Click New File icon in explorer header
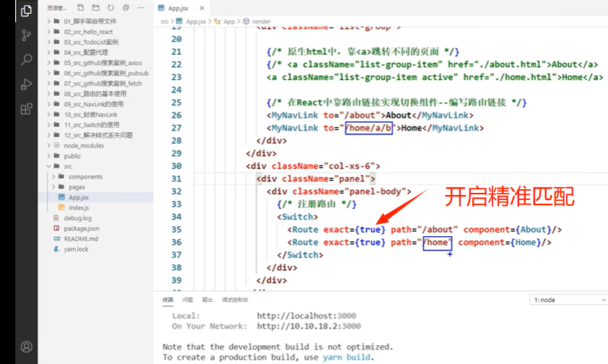608x364 pixels. (x=81, y=7)
